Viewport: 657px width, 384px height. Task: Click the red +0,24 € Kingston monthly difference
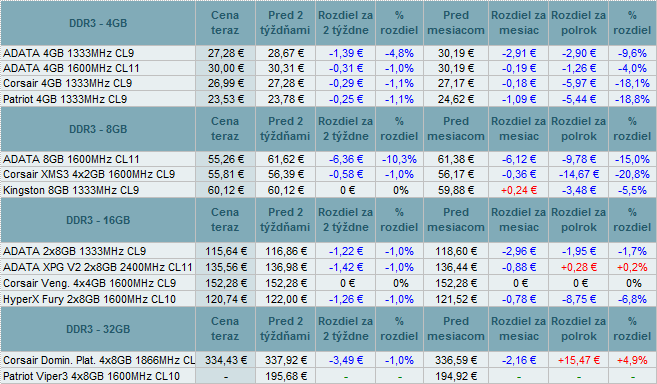click(519, 190)
